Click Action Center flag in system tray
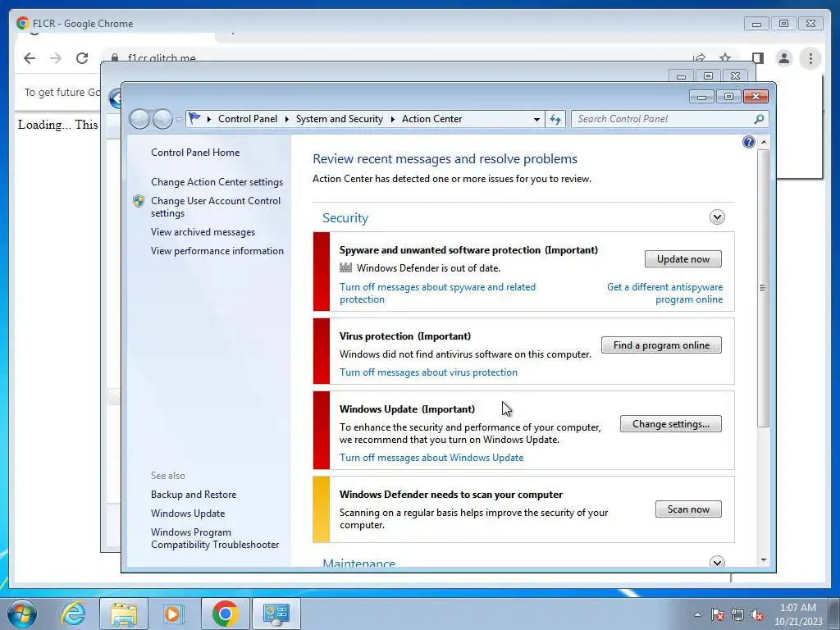The width and height of the screenshot is (840, 630). point(717,614)
